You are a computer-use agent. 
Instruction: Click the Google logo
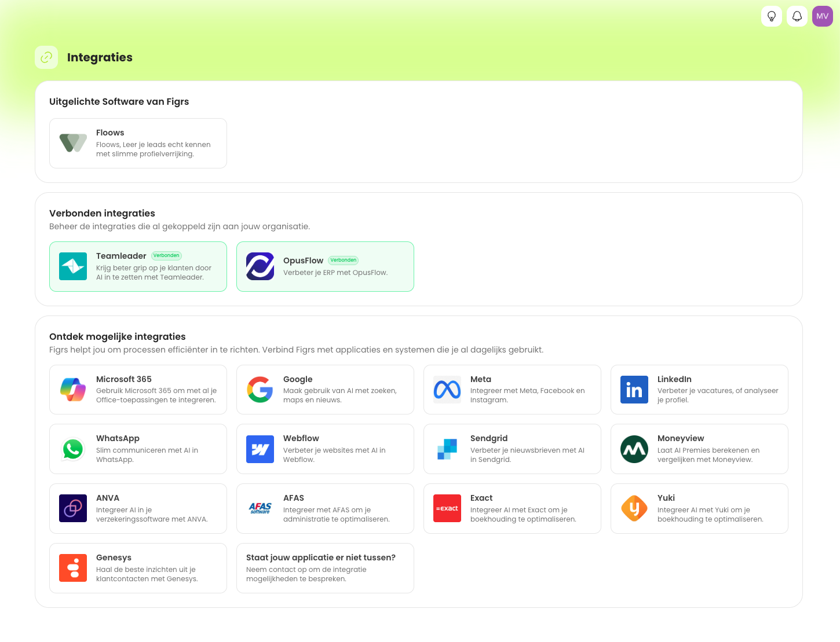[x=260, y=390]
